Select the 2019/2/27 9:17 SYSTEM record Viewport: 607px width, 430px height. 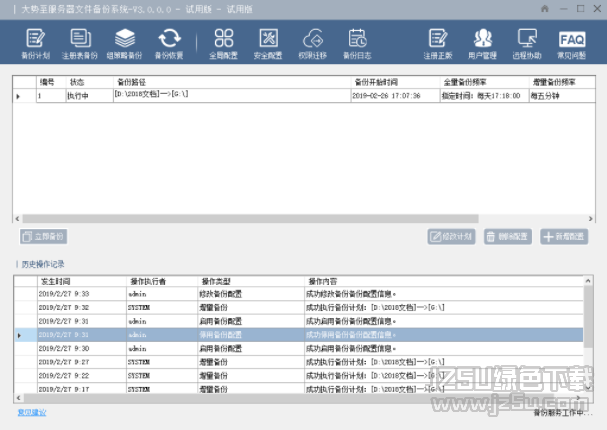coord(298,389)
